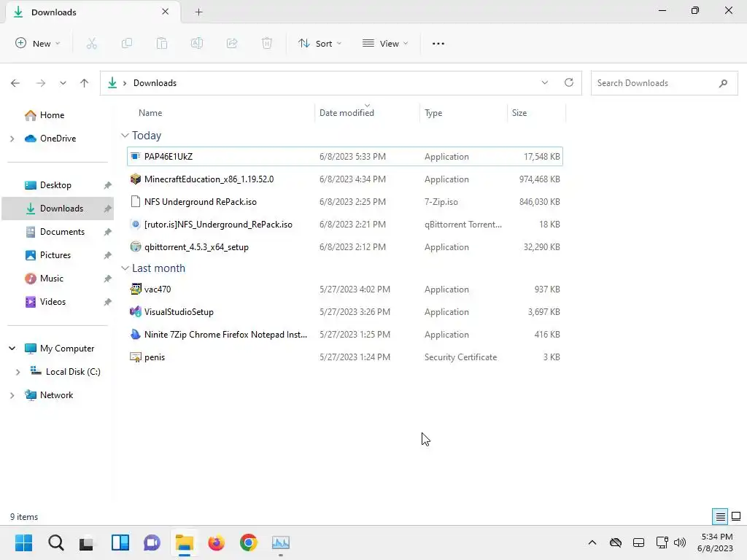Refresh the Downloads folder
Viewport: 747px width, 560px height.
coord(569,83)
